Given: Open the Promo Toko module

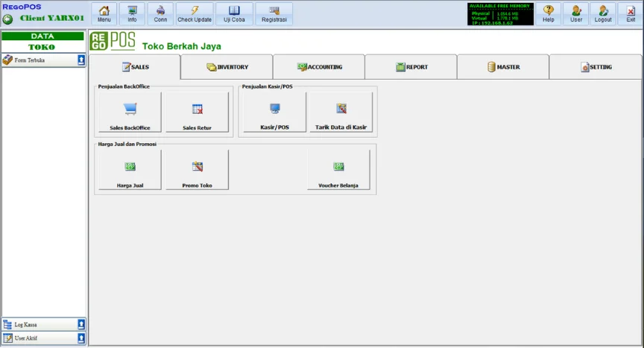Looking at the screenshot, I should click(197, 171).
